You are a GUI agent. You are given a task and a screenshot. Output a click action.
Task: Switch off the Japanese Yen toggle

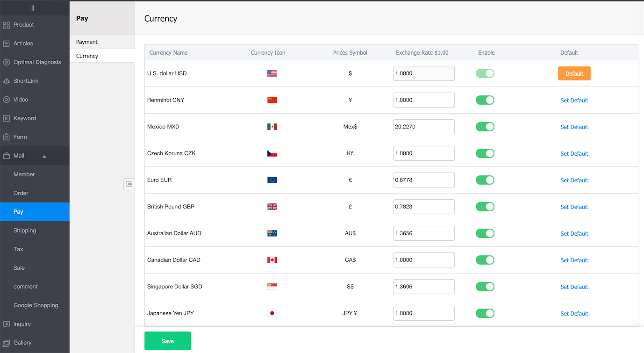(485, 313)
